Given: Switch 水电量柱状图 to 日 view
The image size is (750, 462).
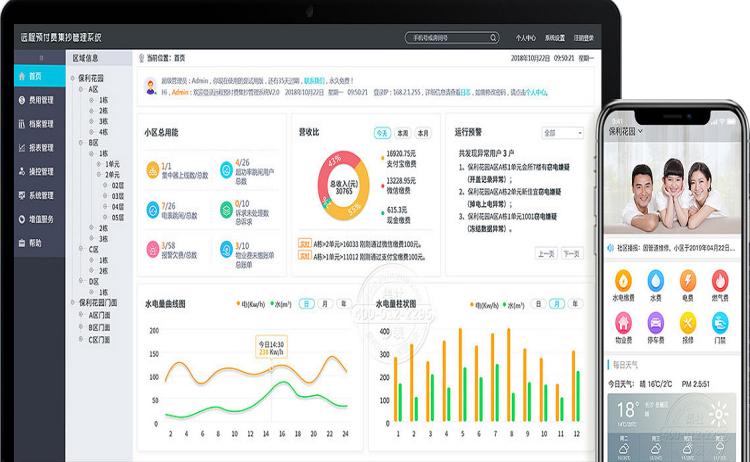Looking at the screenshot, I should tap(539, 304).
